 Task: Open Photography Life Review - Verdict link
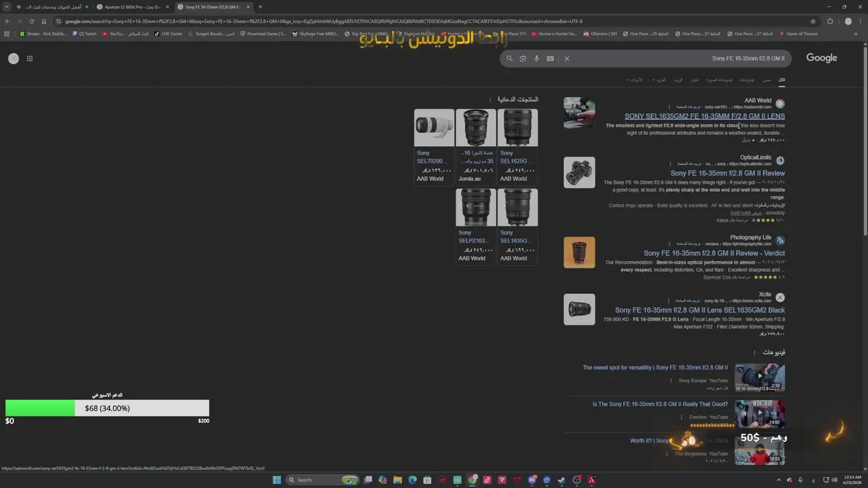click(x=714, y=253)
